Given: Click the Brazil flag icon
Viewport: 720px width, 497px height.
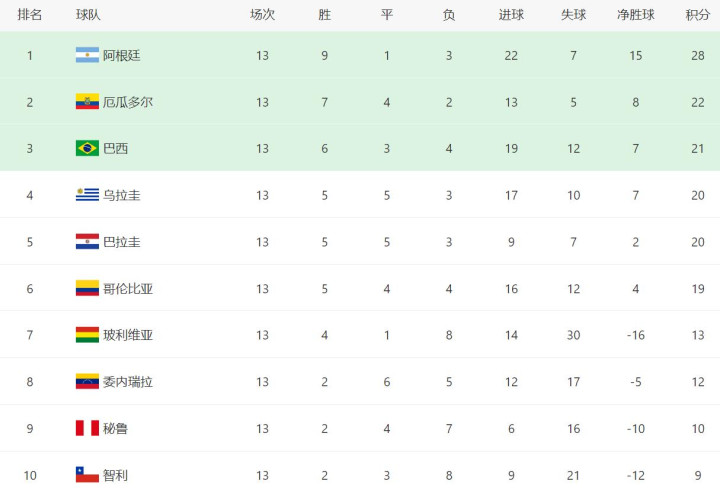Looking at the screenshot, I should pyautogui.click(x=87, y=148).
